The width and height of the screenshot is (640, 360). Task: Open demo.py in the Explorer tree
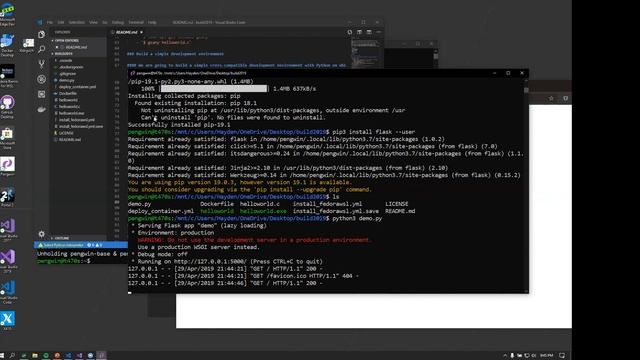(x=67, y=80)
